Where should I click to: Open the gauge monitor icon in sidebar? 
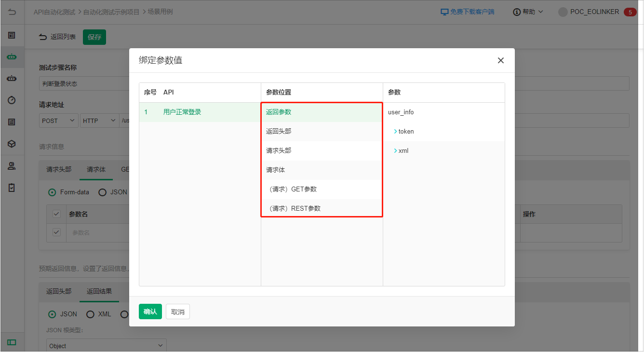(x=12, y=100)
